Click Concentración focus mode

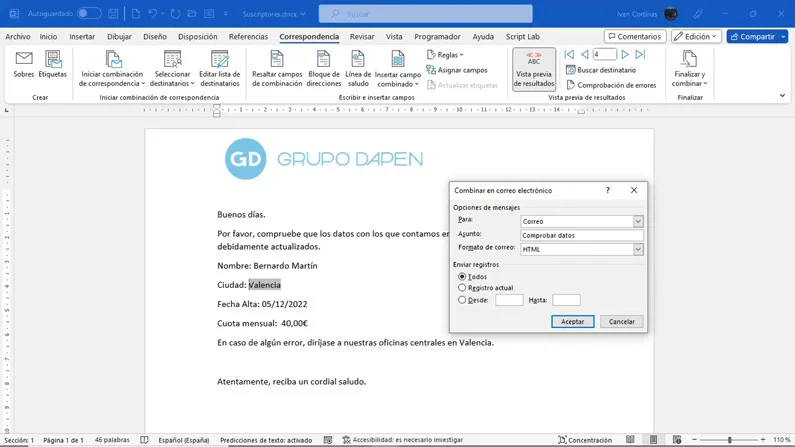coord(585,440)
